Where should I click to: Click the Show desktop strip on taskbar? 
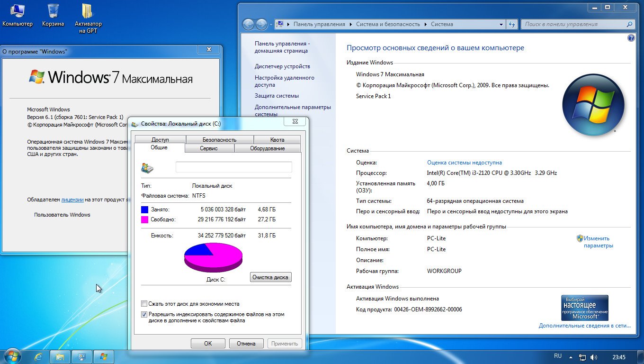(x=641, y=357)
